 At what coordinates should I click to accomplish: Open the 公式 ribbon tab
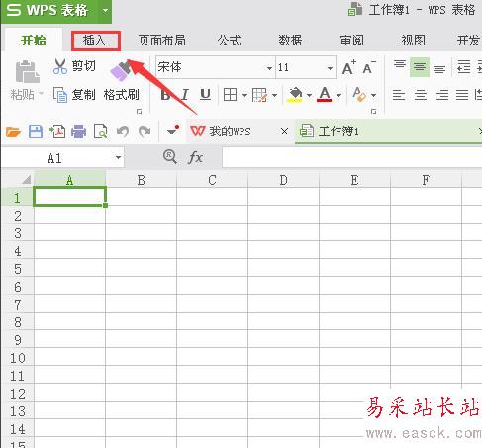point(229,41)
